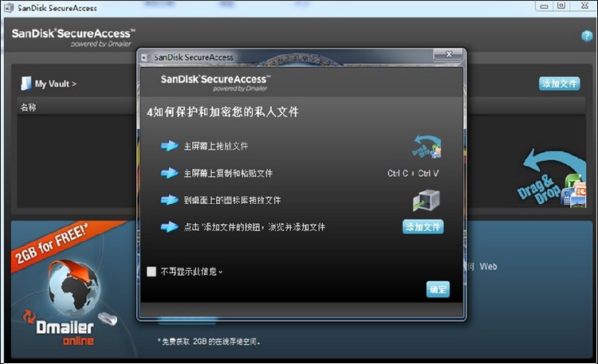Click the arrow beside 到桌面上的图标库拖放文件
The width and height of the screenshot is (598, 364).
[x=169, y=200]
